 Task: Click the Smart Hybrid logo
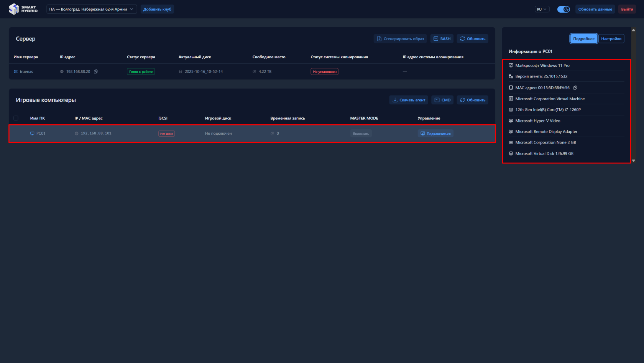click(23, 9)
